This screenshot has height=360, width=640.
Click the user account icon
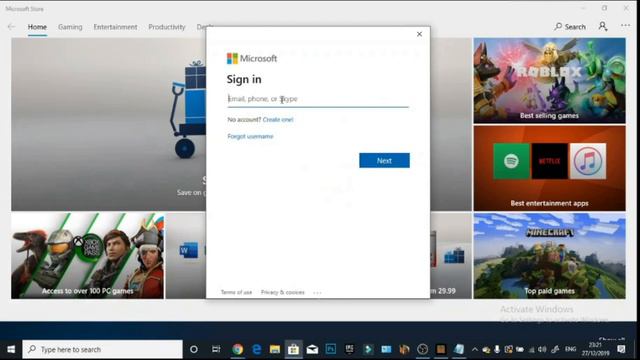(x=603, y=27)
